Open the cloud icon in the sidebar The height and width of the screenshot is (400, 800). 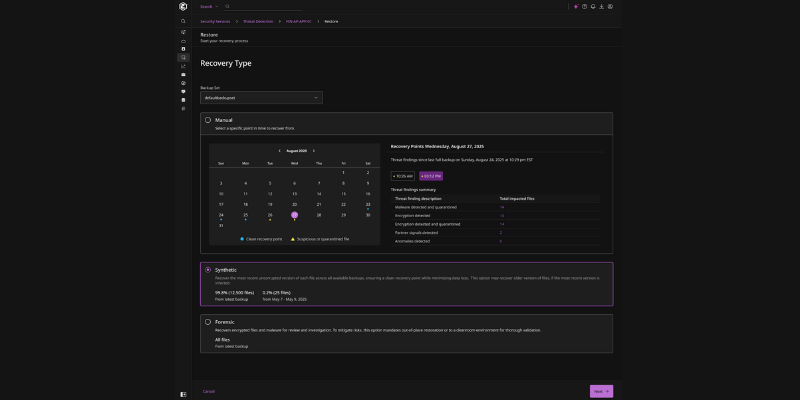point(182,40)
